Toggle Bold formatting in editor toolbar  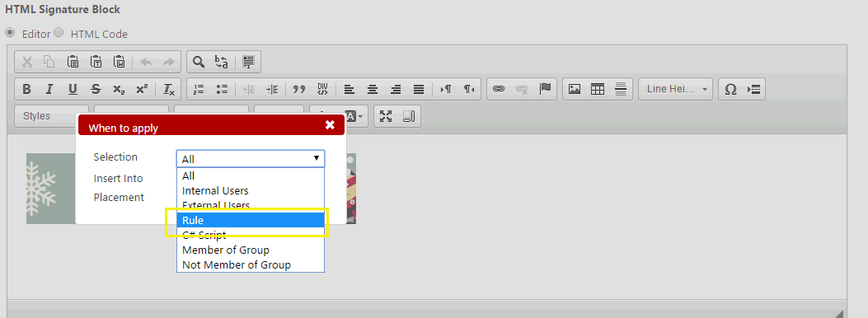click(26, 89)
